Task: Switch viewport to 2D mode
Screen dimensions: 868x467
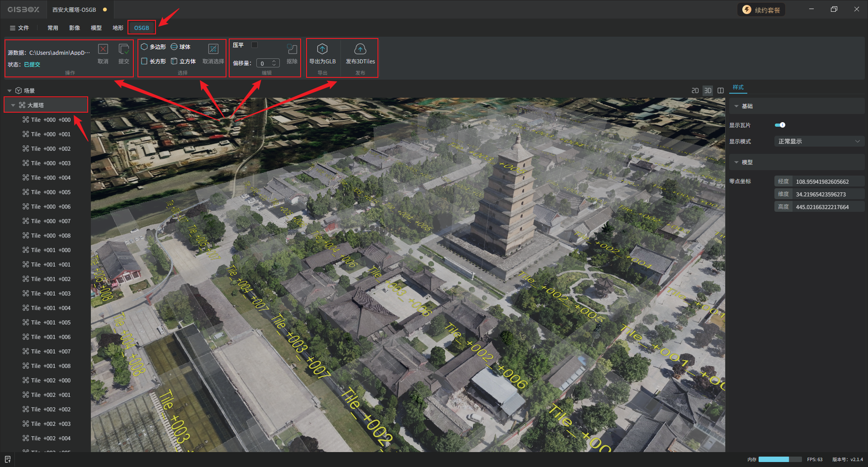Action: coord(695,91)
